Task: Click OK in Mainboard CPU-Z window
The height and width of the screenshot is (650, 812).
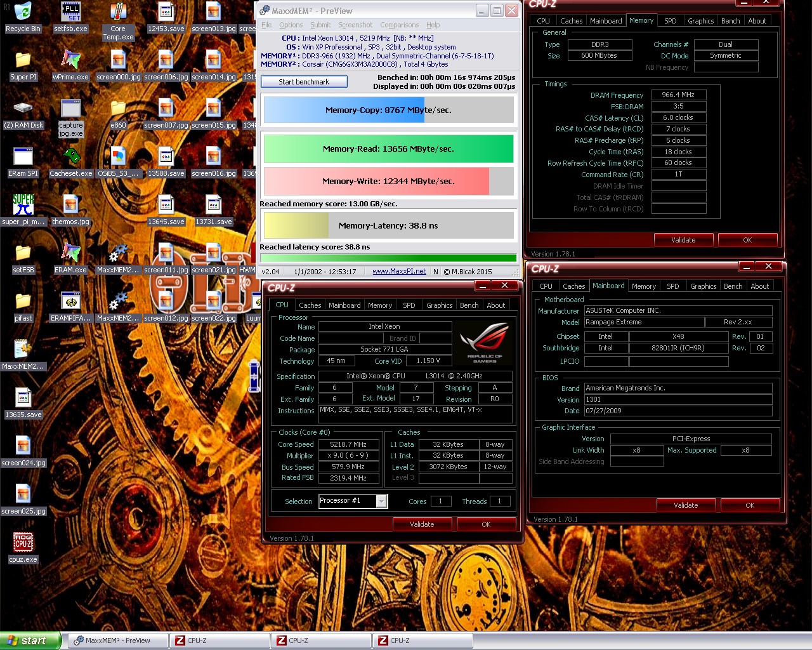Action: pos(750,505)
